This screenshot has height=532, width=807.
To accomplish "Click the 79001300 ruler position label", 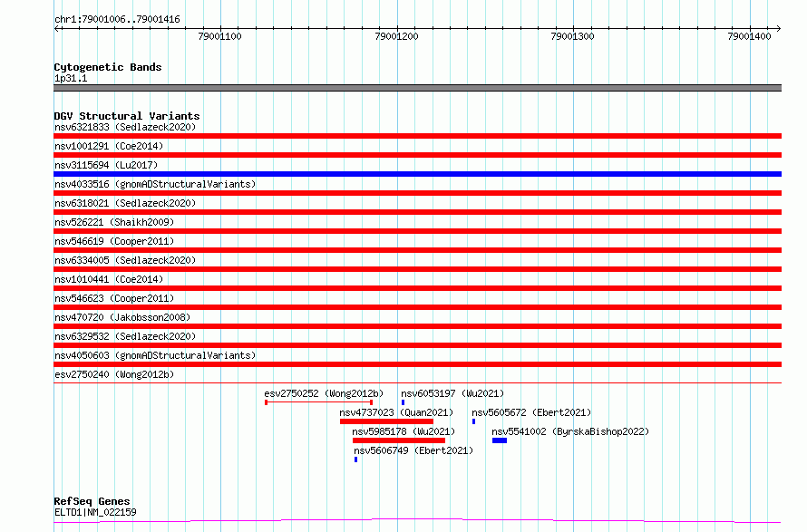I will [572, 36].
